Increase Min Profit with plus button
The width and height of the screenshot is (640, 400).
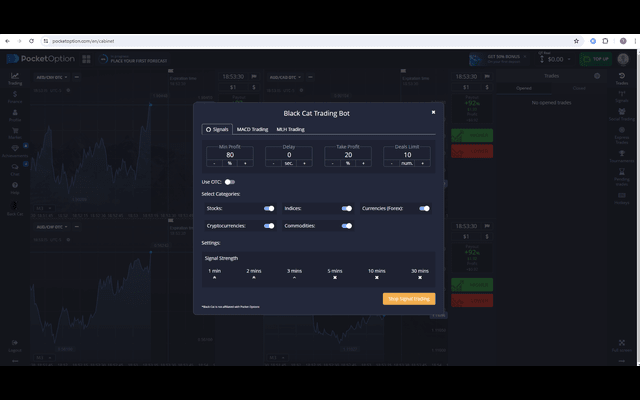point(245,163)
